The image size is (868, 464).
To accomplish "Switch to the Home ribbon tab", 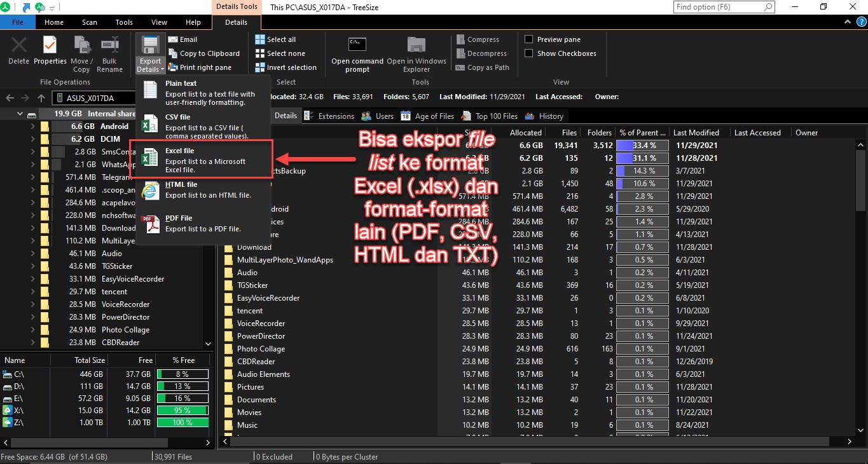I will tap(54, 22).
